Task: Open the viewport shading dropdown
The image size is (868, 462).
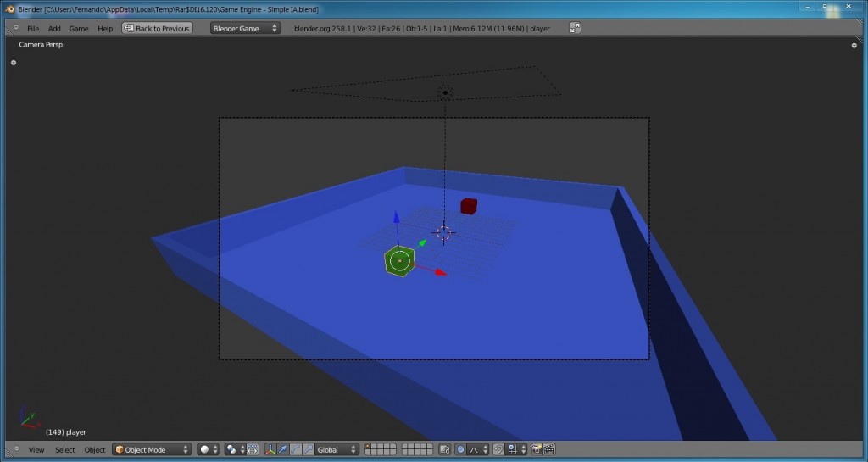Action: coord(209,450)
